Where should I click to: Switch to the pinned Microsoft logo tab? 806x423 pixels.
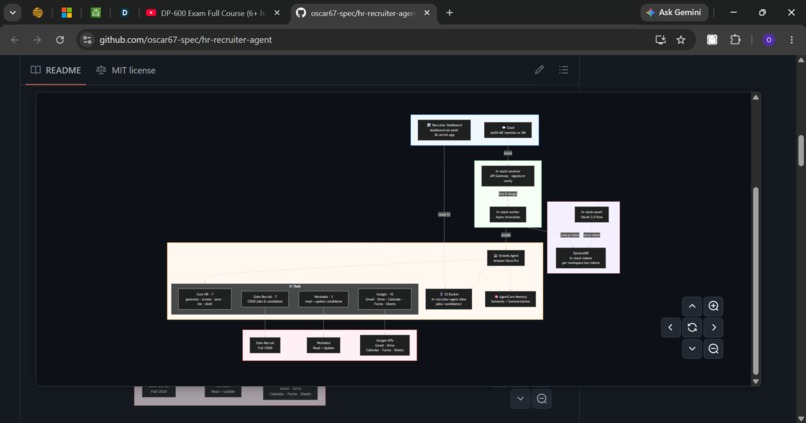click(x=67, y=13)
